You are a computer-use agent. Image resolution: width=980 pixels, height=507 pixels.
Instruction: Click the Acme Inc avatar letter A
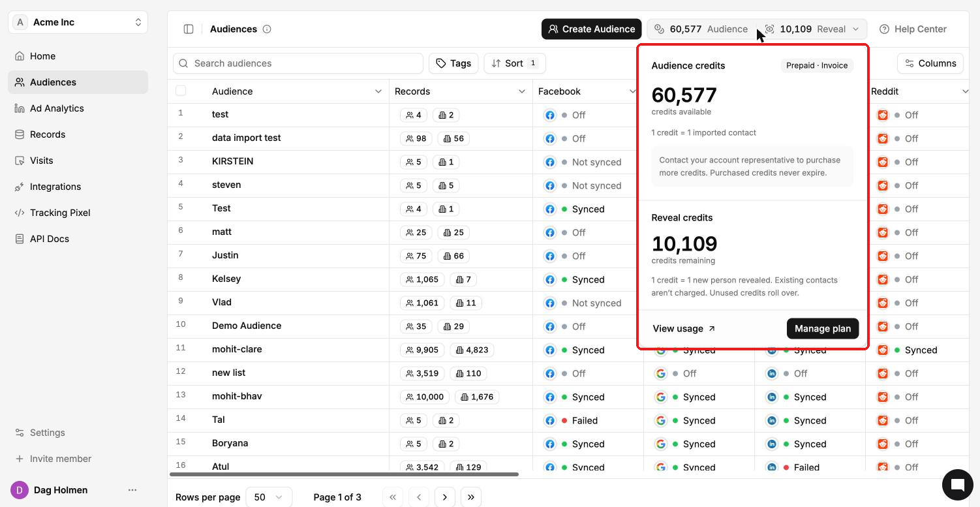pyautogui.click(x=20, y=22)
